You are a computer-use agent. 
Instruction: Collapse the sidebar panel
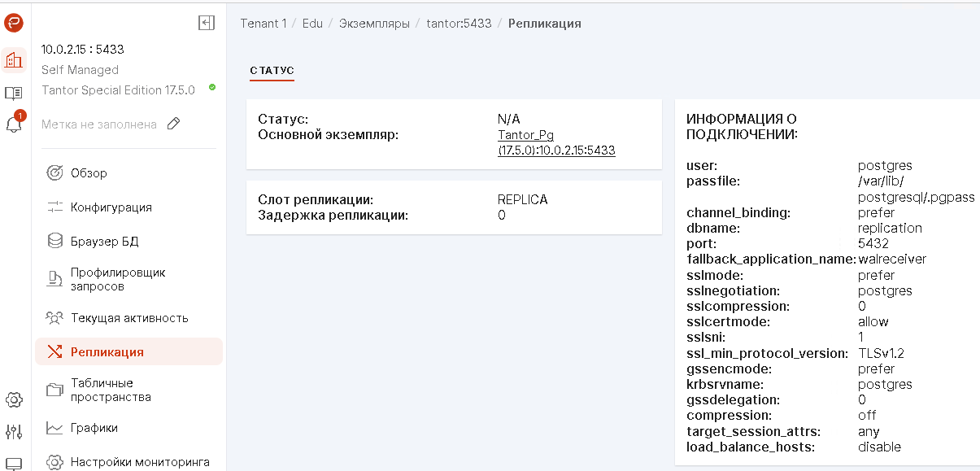(207, 23)
